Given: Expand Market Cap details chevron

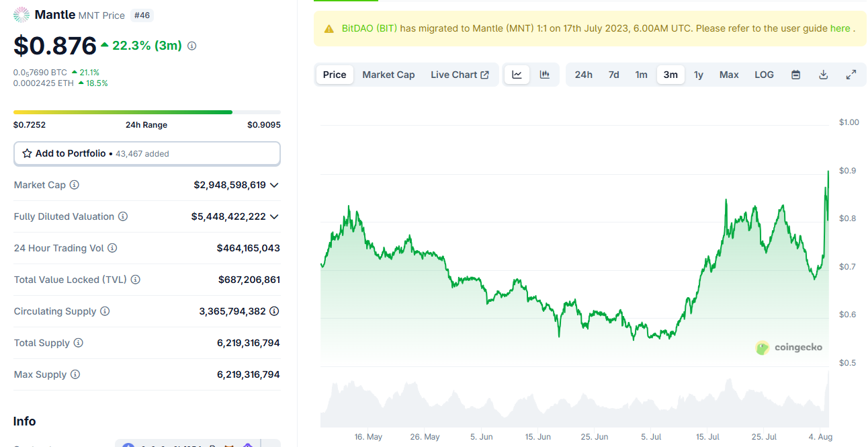Looking at the screenshot, I should tap(274, 185).
